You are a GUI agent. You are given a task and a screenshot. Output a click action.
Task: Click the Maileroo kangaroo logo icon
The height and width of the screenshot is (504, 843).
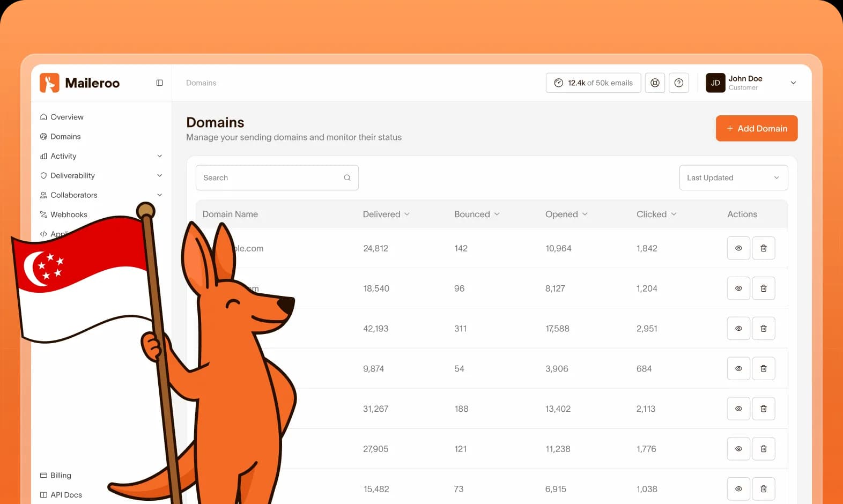tap(49, 83)
